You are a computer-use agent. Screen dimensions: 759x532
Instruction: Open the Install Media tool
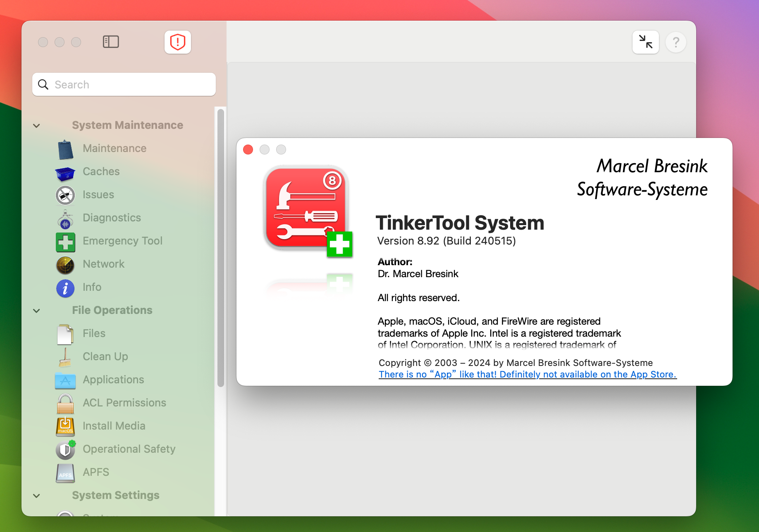(114, 426)
